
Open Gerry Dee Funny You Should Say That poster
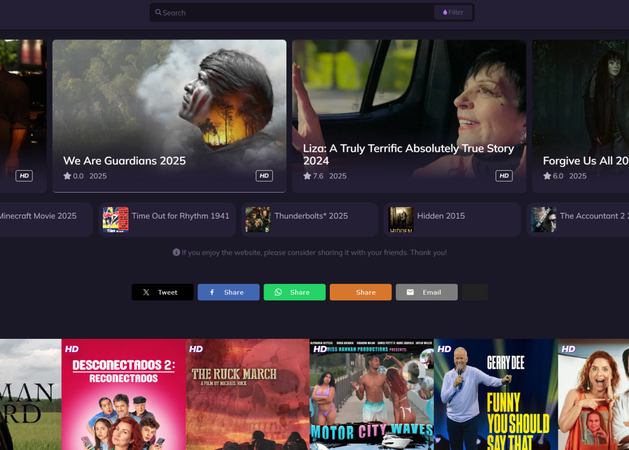tap(496, 395)
